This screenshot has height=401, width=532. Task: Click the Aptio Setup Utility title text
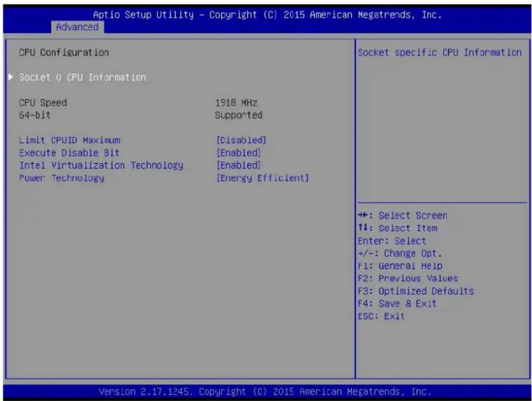pos(268,15)
